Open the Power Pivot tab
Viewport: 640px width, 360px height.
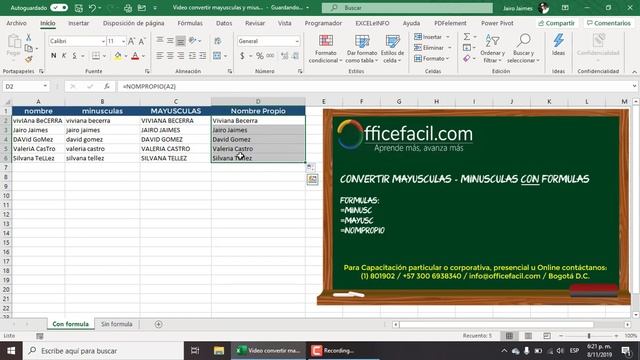497,23
